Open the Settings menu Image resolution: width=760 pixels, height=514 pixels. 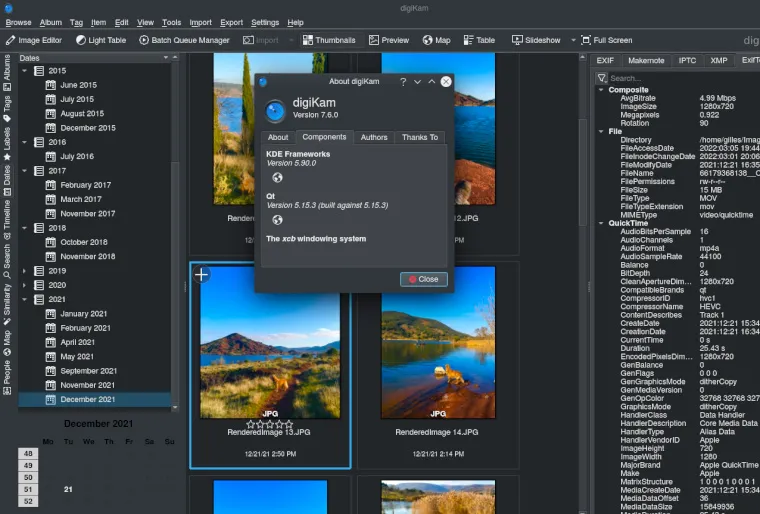264,22
